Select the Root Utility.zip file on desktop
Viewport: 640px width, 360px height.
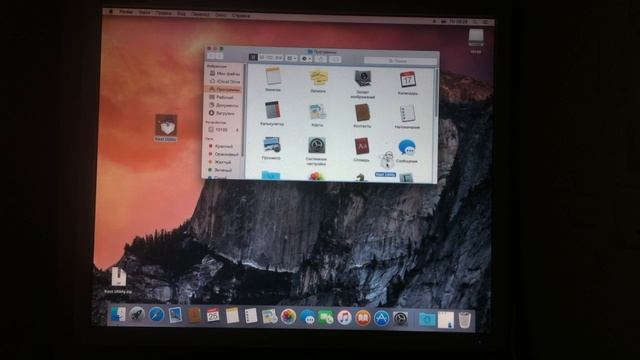(118, 277)
